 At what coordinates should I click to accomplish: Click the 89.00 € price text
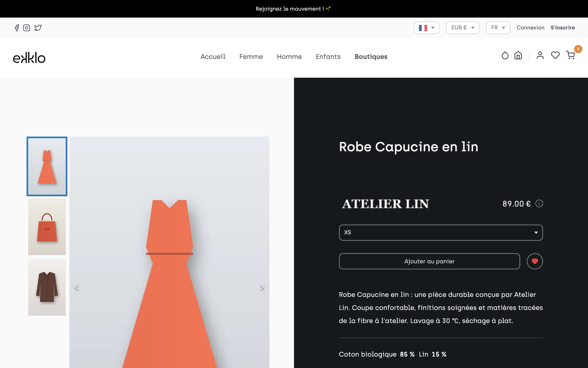(517, 204)
